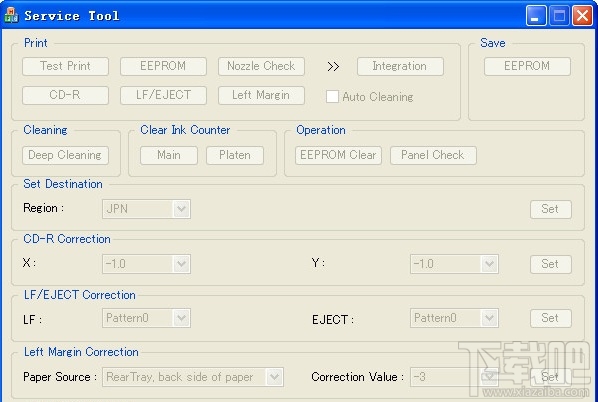The width and height of the screenshot is (598, 402).
Task: Click the Test Print button
Action: click(66, 66)
